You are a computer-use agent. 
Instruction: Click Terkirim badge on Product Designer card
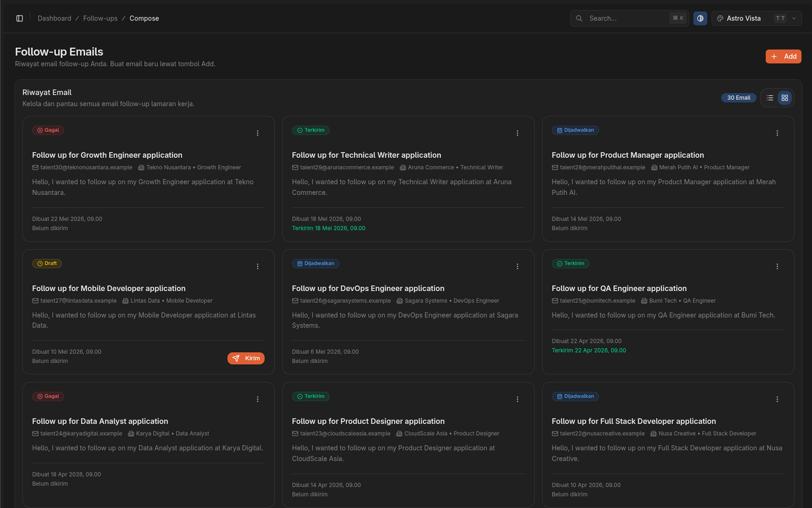click(310, 396)
